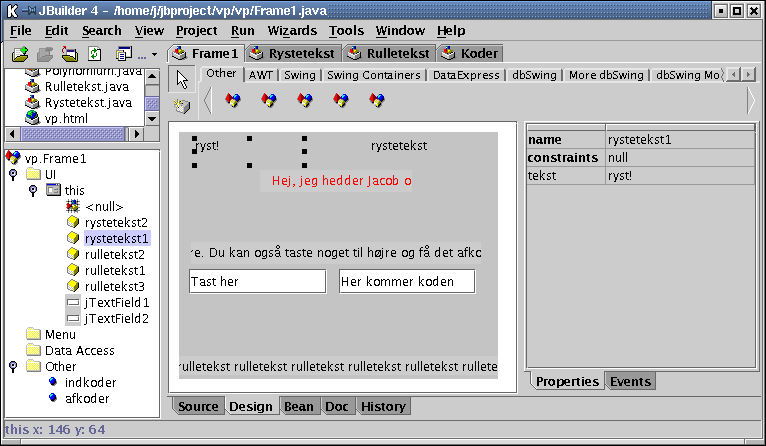766x446 pixels.
Task: Switch to the Source view tab
Action: point(198,407)
